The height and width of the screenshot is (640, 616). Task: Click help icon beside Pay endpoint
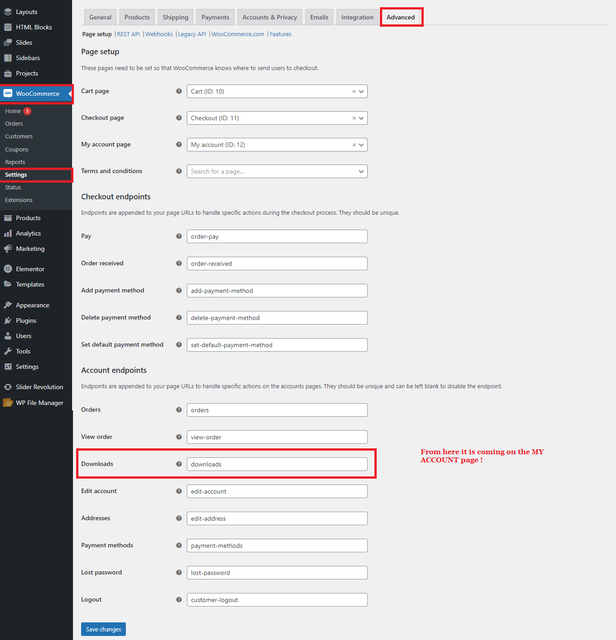pyautogui.click(x=179, y=236)
